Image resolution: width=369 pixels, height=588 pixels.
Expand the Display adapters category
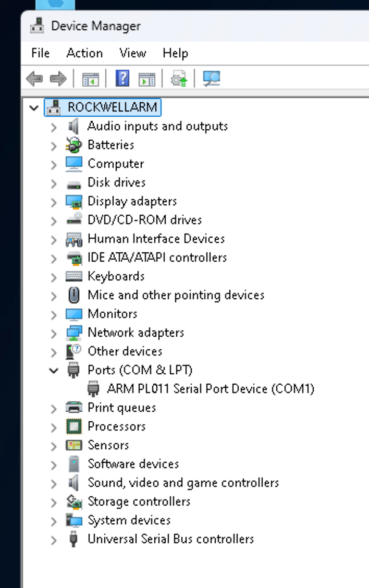(54, 202)
